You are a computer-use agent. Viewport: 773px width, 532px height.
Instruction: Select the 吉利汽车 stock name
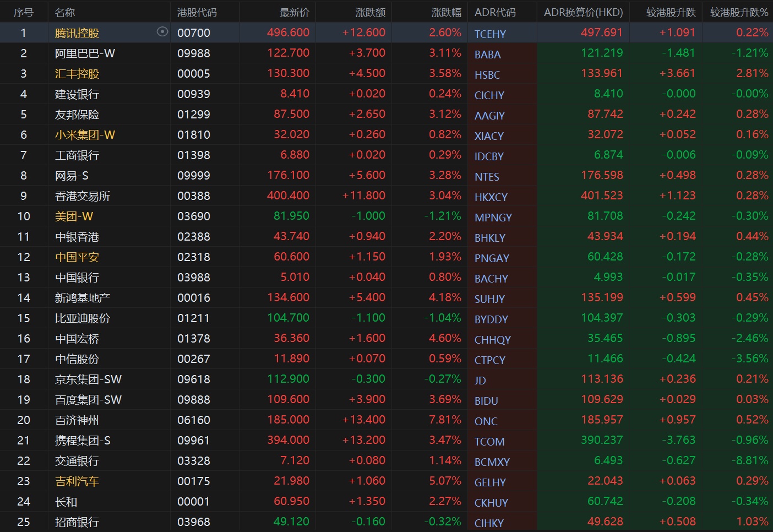click(77, 481)
